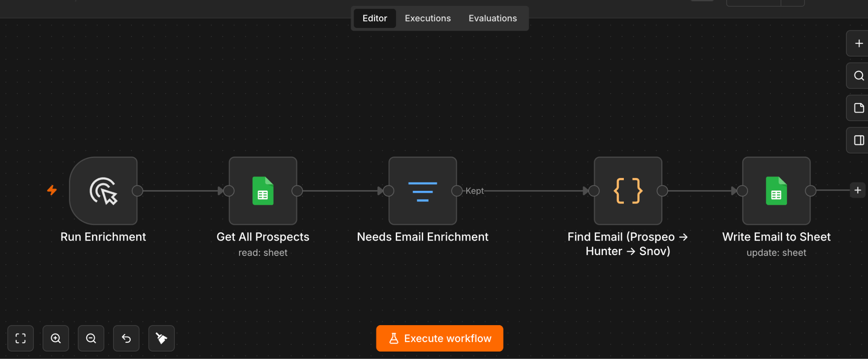
Task: Switch to the Executions tab
Action: pos(428,18)
